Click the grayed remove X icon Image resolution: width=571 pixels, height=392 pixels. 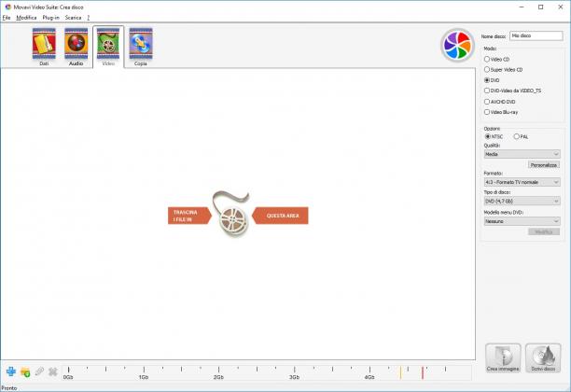click(x=53, y=371)
